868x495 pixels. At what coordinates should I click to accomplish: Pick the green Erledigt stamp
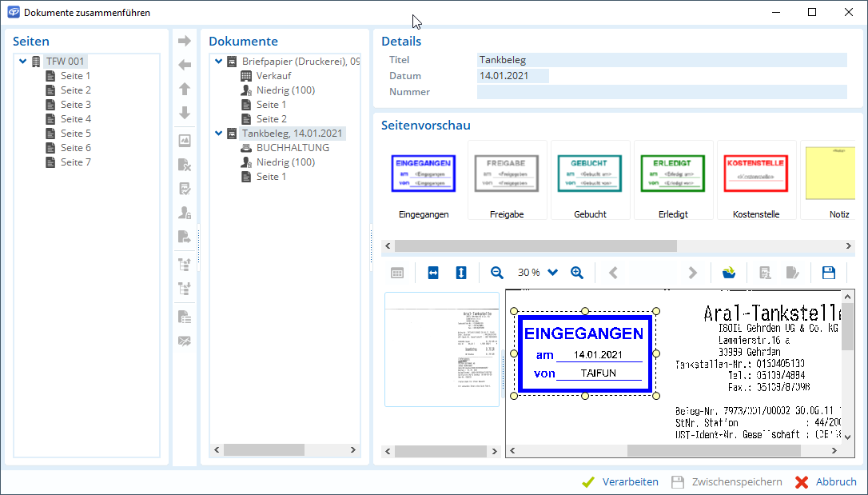[x=672, y=180]
